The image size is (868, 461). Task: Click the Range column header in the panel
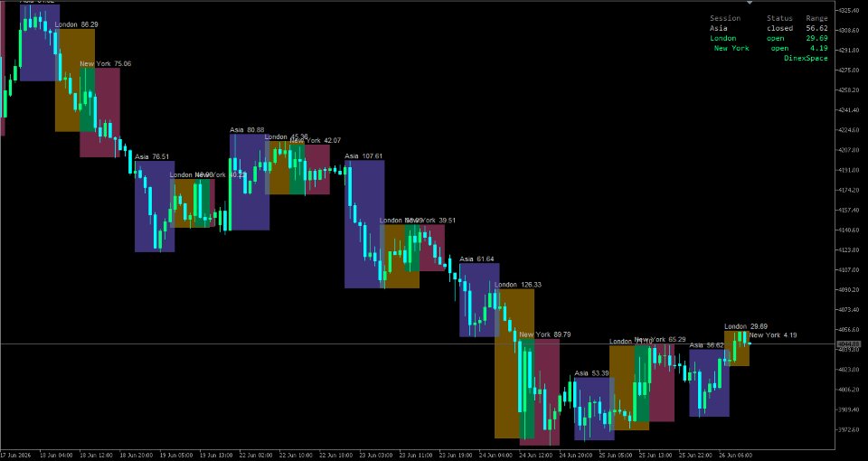click(817, 18)
